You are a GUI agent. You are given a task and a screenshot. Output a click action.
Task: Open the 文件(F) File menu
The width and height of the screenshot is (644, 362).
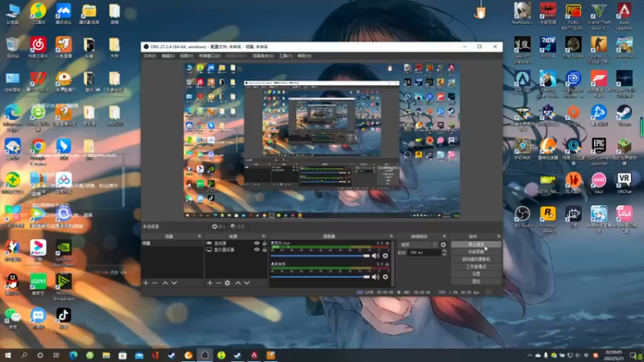click(150, 56)
